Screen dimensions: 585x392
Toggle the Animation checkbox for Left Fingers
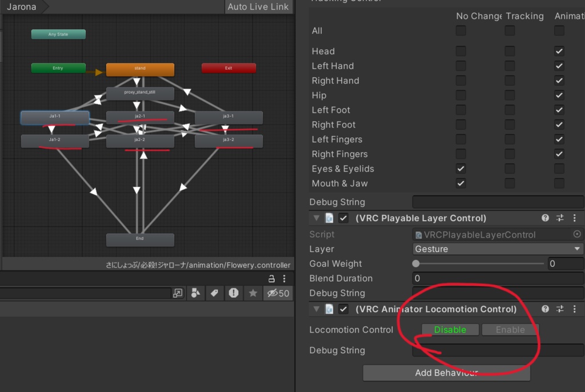(x=559, y=139)
